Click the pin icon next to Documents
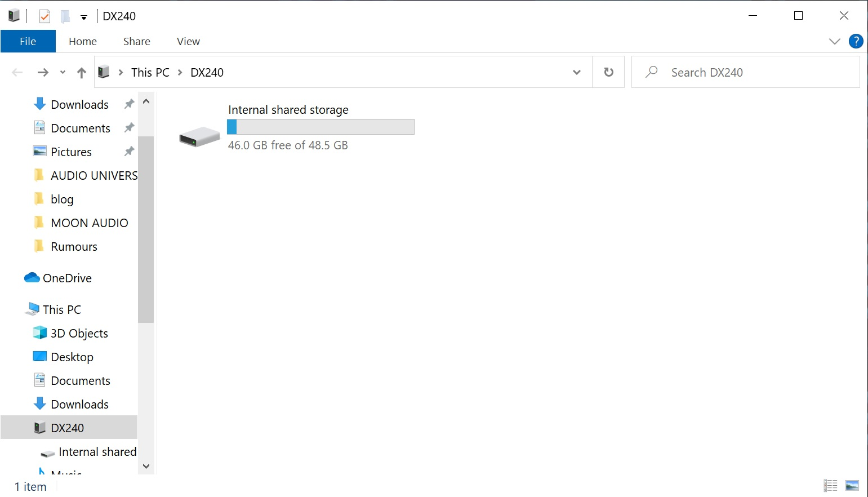The width and height of the screenshot is (868, 497). [x=129, y=127]
